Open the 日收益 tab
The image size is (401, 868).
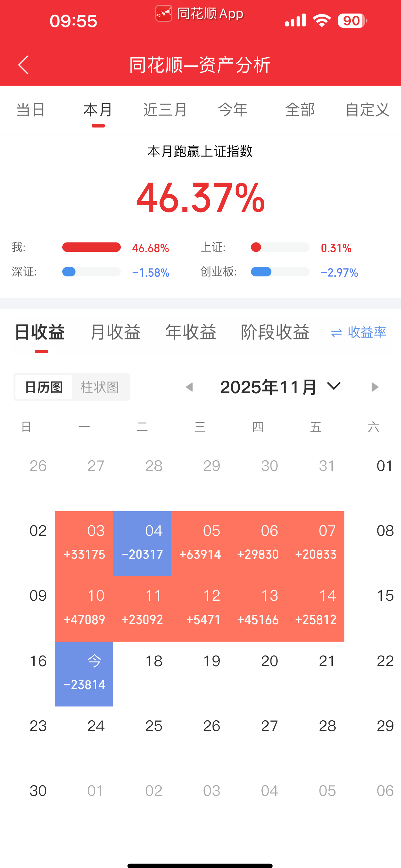pyautogui.click(x=40, y=332)
